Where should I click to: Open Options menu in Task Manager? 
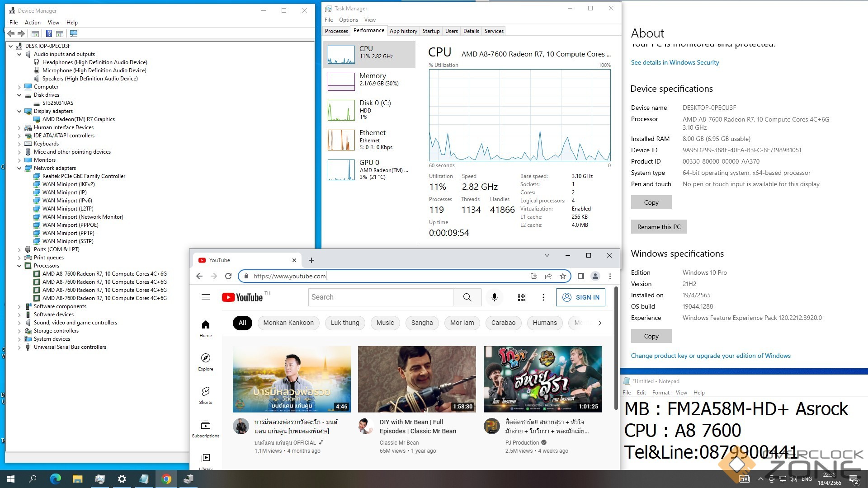(x=348, y=20)
